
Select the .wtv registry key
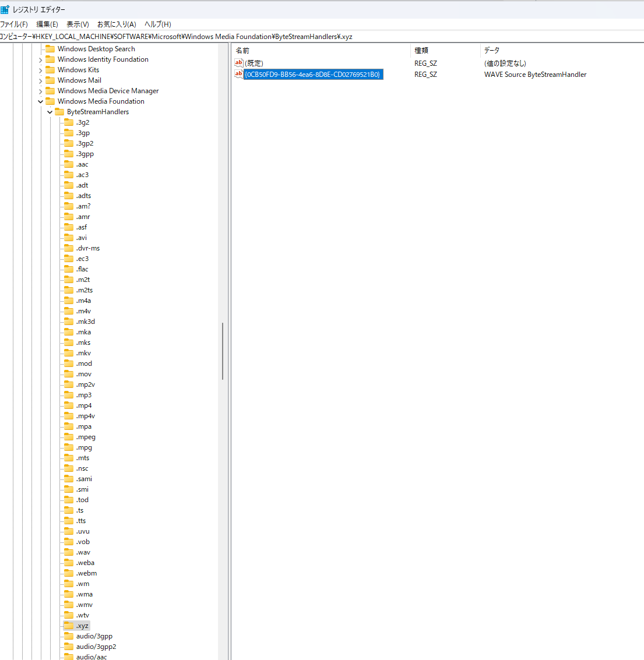83,615
